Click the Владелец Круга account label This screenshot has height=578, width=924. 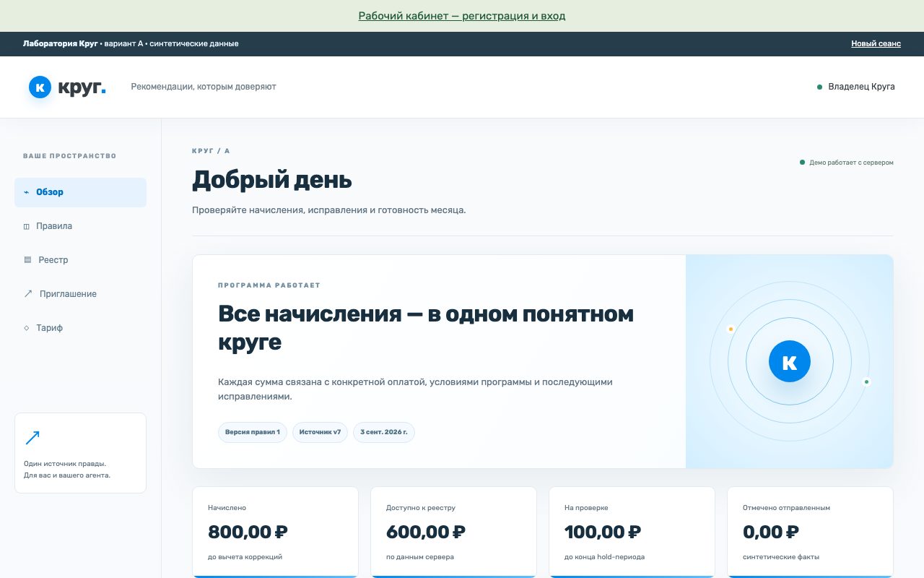(x=861, y=87)
